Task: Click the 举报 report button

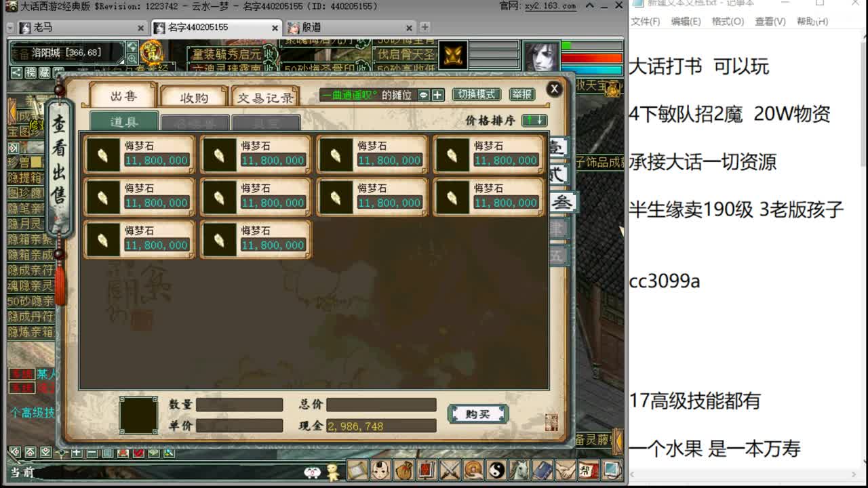Action: point(521,95)
